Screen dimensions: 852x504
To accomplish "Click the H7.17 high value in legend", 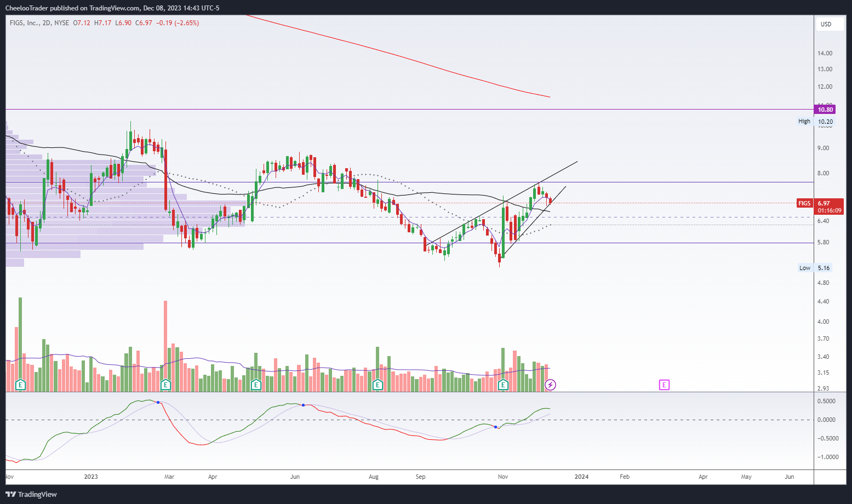I will 102,23.
